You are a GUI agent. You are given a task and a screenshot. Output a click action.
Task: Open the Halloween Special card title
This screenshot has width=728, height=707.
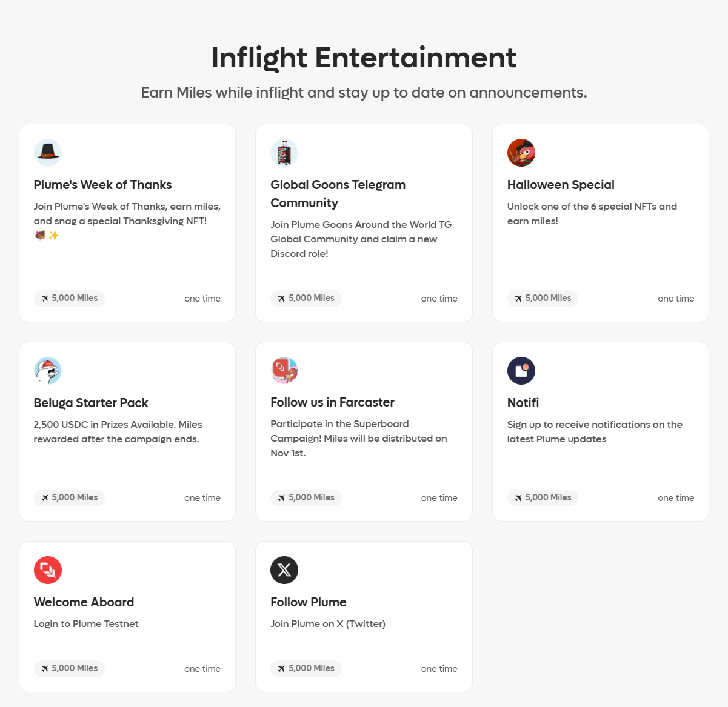[561, 185]
